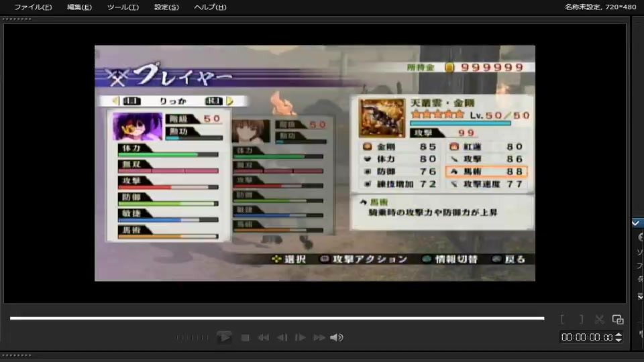
Task: Step forward one frame
Action: click(x=301, y=337)
